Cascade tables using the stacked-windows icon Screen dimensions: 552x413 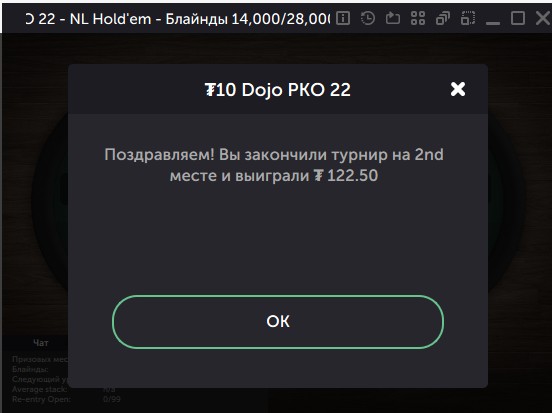[443, 18]
